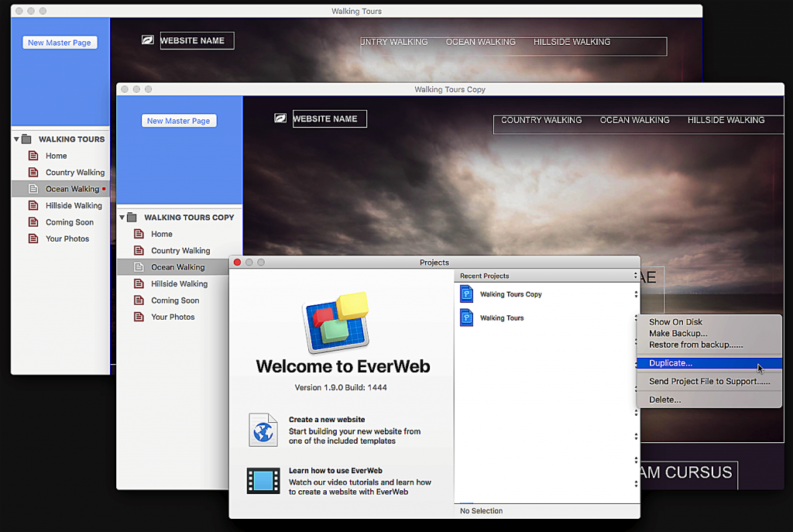Click OCEAN WALKING nav item in Walking Tours window

point(480,42)
